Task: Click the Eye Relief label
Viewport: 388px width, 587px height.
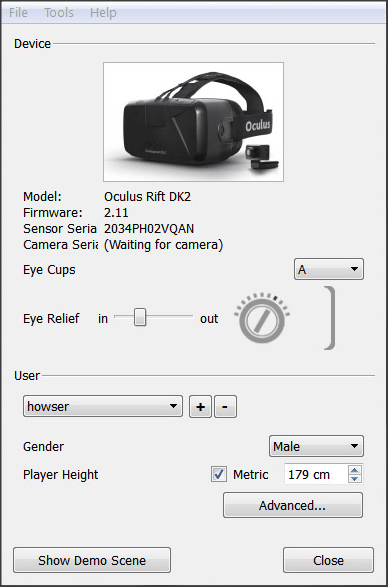Action: coord(51,319)
